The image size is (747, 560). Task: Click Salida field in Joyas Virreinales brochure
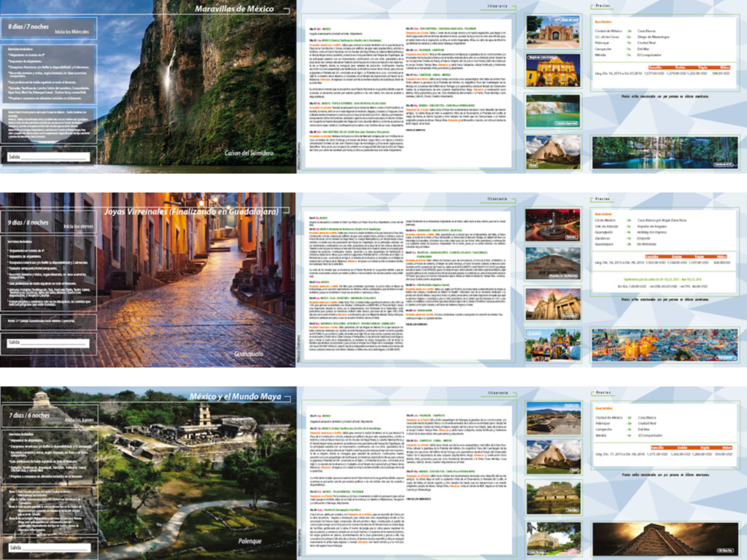click(x=49, y=343)
